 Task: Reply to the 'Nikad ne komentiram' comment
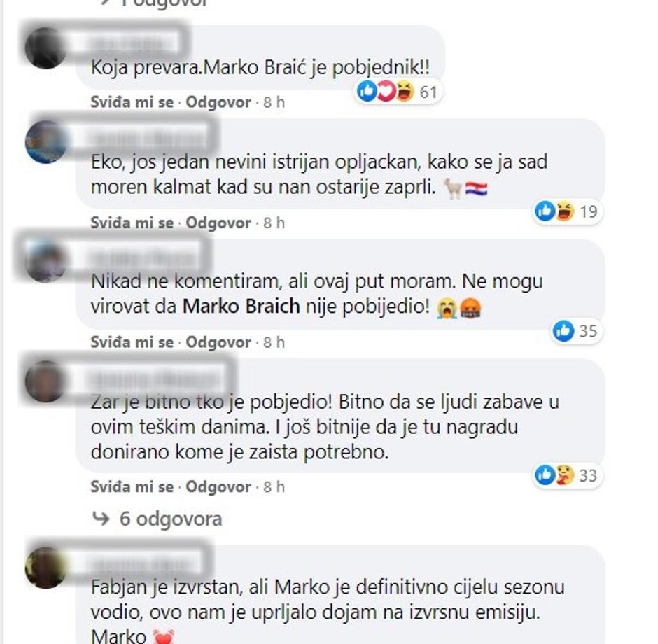(218, 342)
